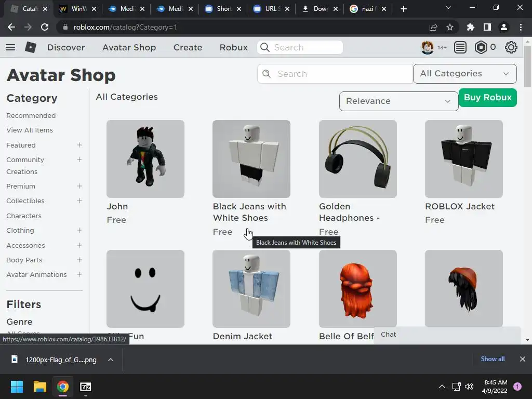
Task: Click the top navigation Search field
Action: pos(300,47)
